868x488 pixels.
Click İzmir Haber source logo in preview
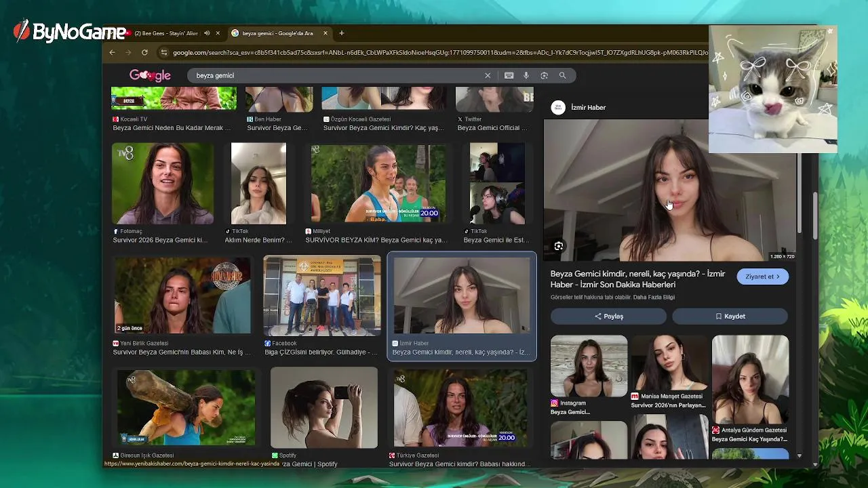[x=558, y=107]
